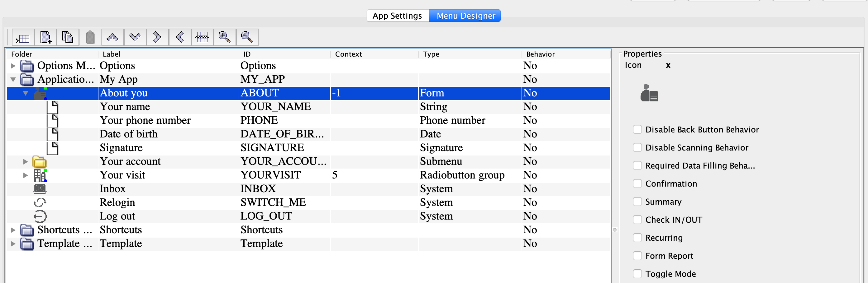Screen dimensions: 868x283
Task: Click the add new page icon
Action: 45,37
